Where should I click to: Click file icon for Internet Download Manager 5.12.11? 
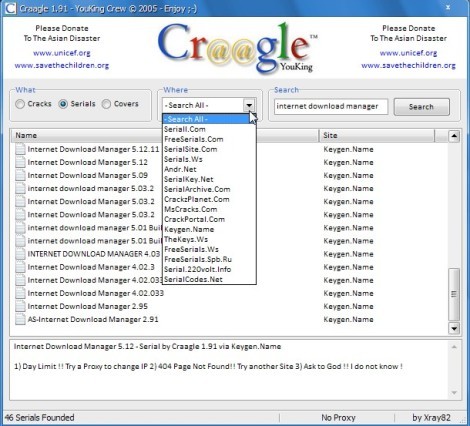tap(20, 149)
